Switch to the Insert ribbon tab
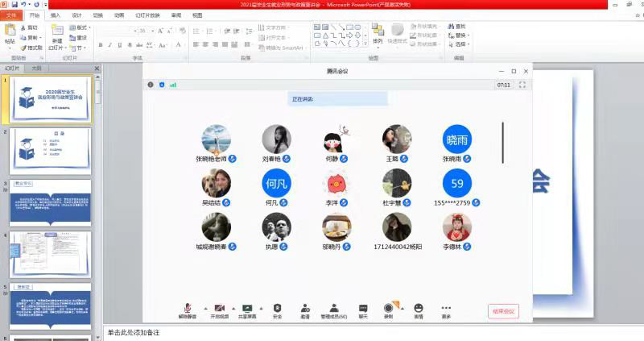The height and width of the screenshot is (341, 644). [x=55, y=15]
